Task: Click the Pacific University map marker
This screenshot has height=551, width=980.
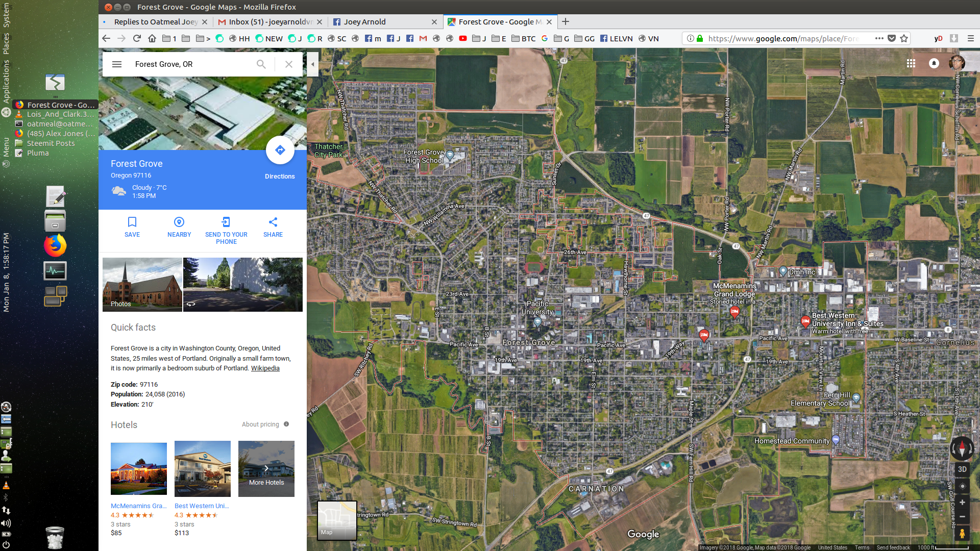Action: pos(537,322)
